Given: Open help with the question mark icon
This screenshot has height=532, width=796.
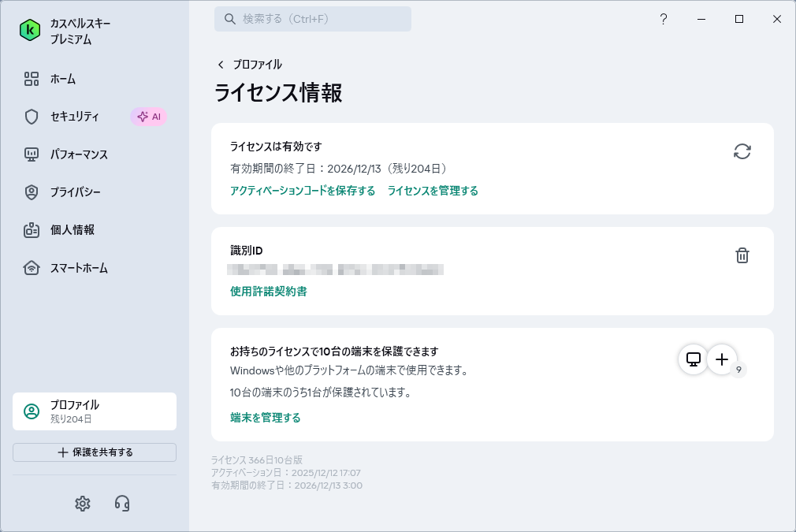Looking at the screenshot, I should (x=664, y=19).
